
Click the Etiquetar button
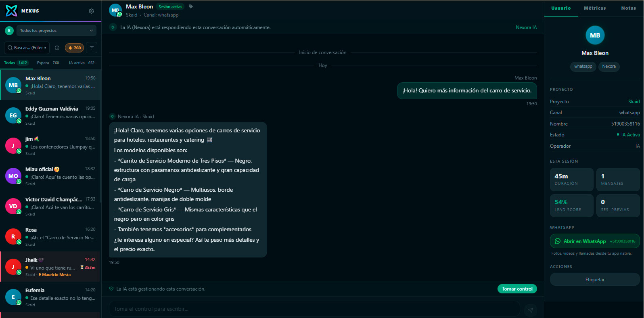point(595,279)
